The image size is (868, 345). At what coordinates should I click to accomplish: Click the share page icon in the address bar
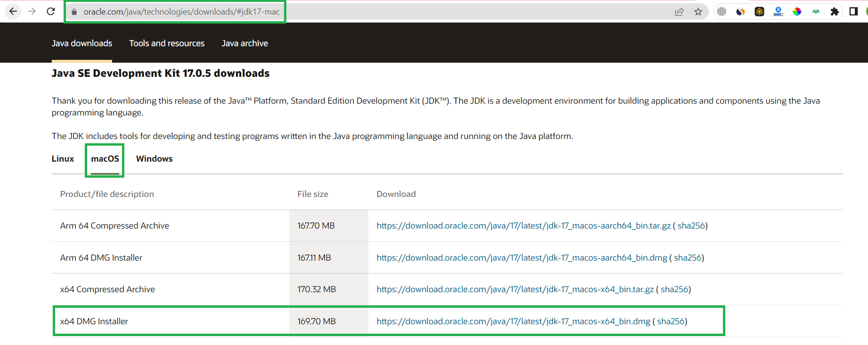coord(679,12)
